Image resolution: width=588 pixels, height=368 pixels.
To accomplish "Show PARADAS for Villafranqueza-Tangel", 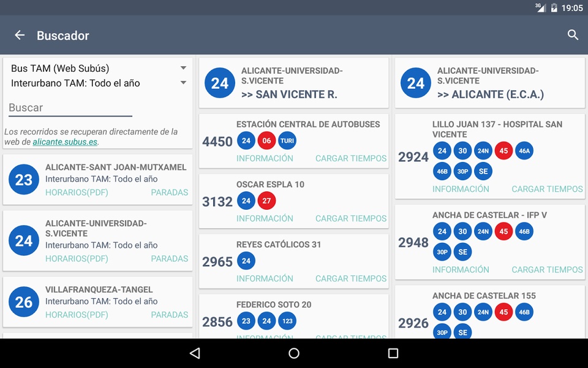I will pos(170,315).
